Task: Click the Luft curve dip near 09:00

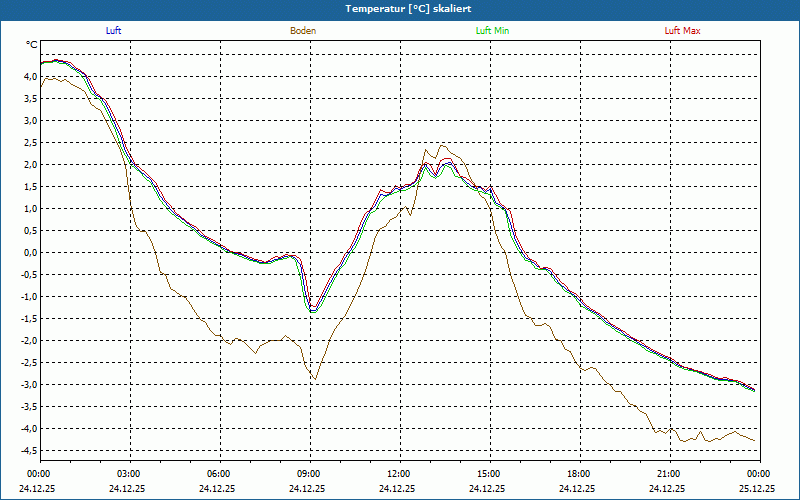Action: pos(313,310)
